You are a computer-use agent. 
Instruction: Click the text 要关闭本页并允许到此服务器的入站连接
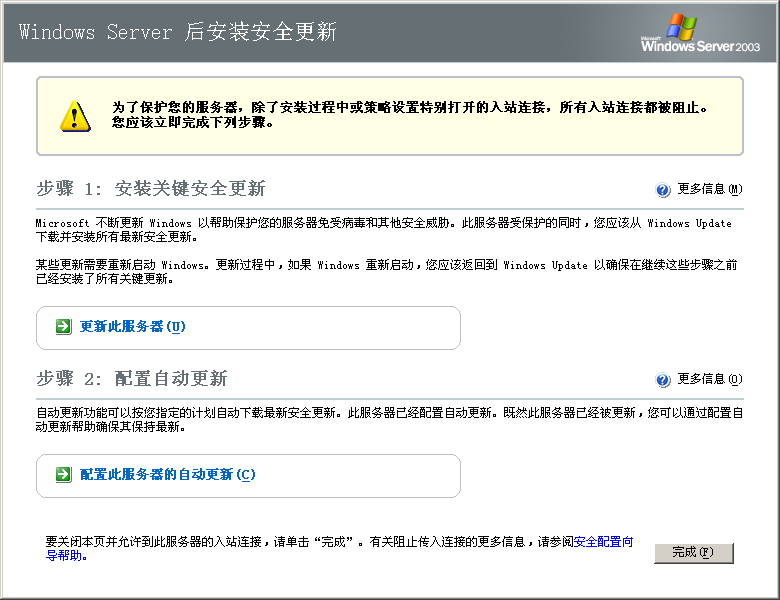pos(154,542)
